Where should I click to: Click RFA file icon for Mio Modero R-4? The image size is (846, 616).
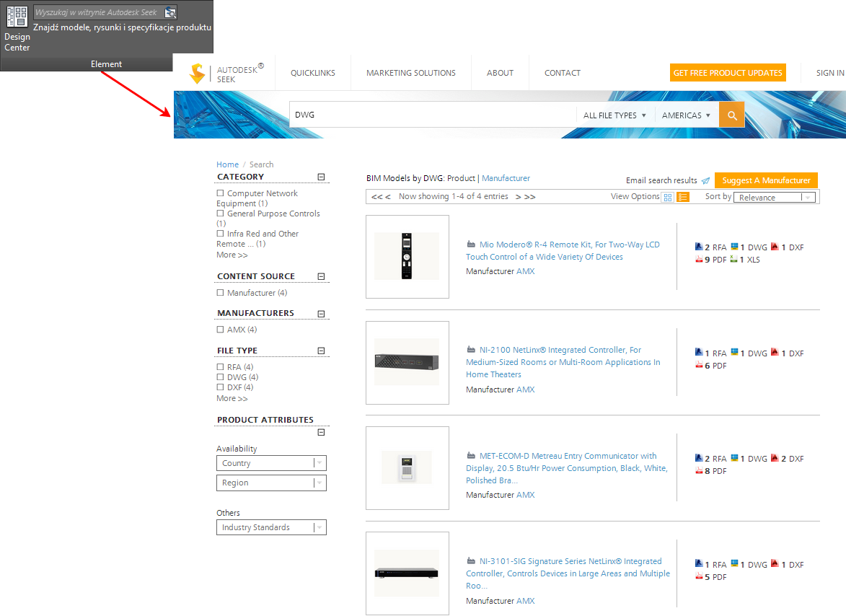(699, 247)
